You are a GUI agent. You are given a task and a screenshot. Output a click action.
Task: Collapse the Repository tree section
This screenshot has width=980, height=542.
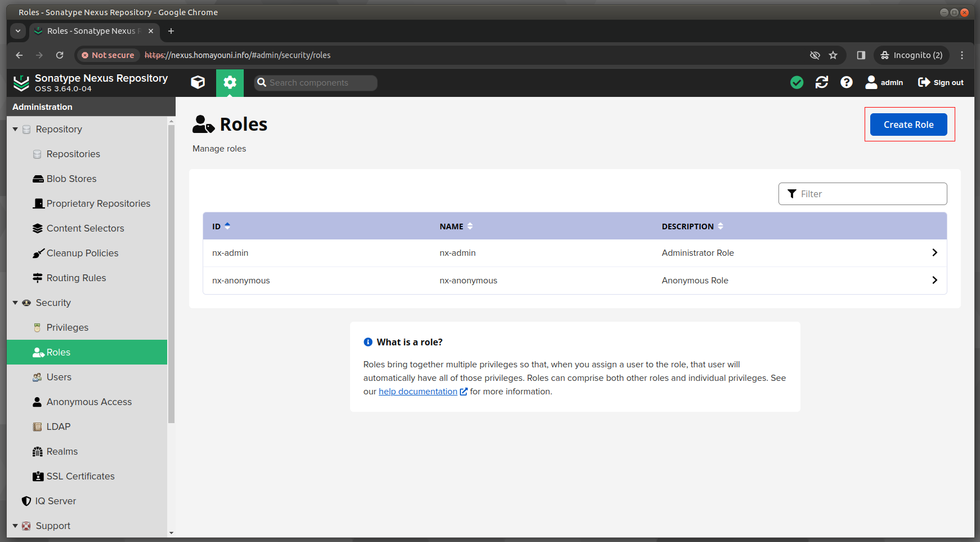tap(15, 129)
